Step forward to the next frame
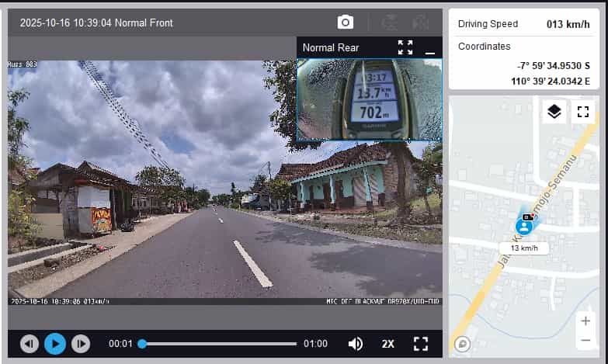Viewport: 608px width, 364px height. (x=80, y=343)
